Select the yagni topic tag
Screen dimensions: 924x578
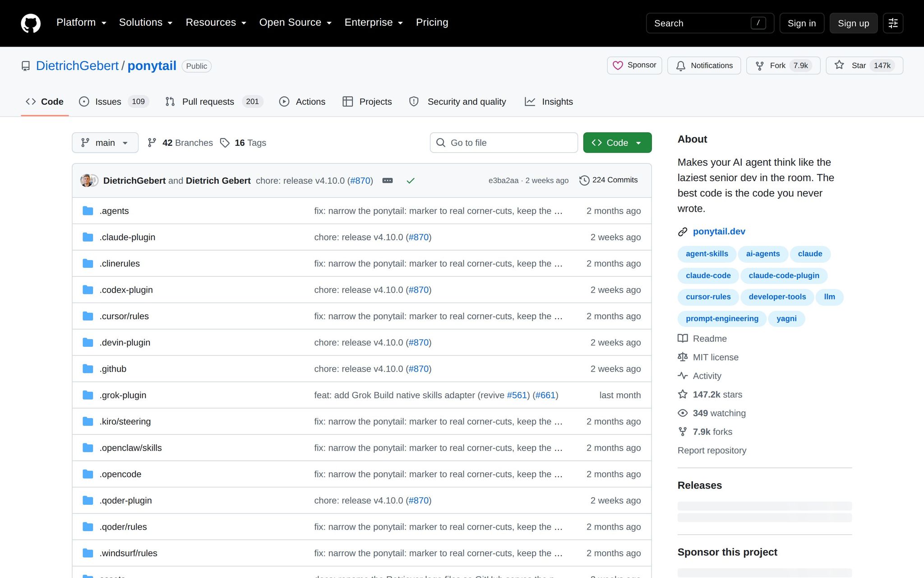[786, 318]
